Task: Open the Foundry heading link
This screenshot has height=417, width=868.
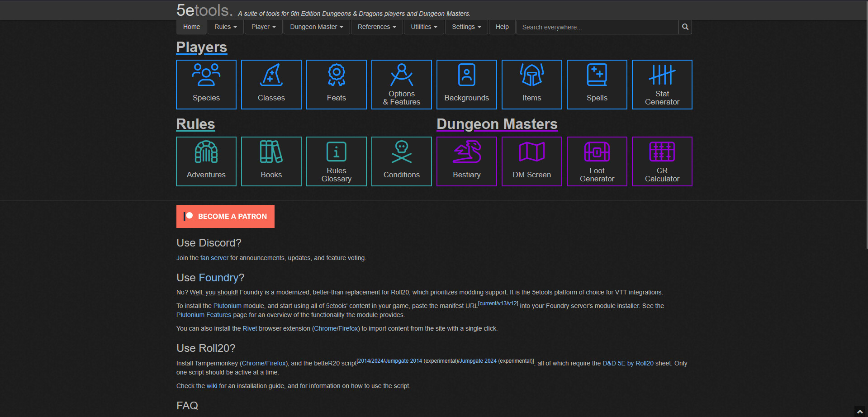Action: (x=218, y=277)
